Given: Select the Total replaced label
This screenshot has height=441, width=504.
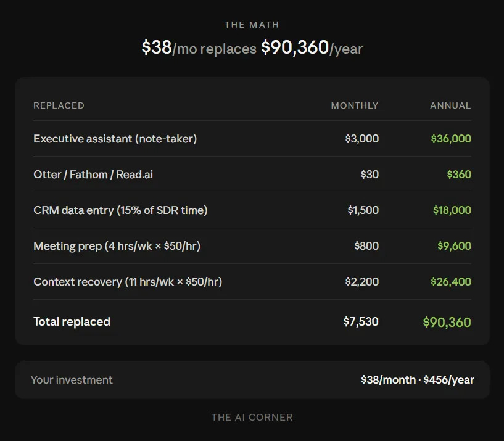Looking at the screenshot, I should [x=72, y=321].
